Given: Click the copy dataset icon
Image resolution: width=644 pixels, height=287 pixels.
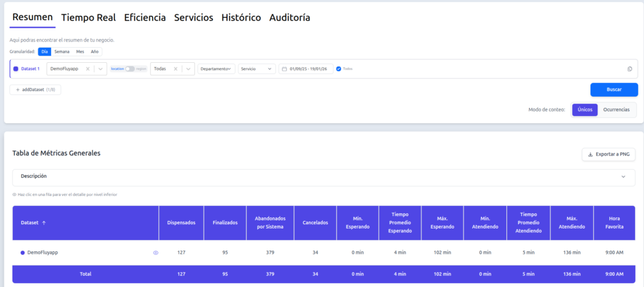Looking at the screenshot, I should [x=630, y=69].
